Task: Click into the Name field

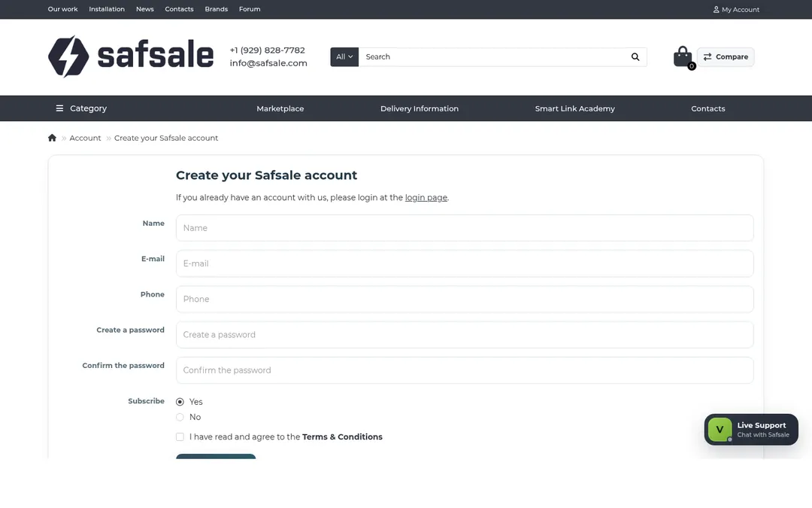Action: click(x=465, y=228)
